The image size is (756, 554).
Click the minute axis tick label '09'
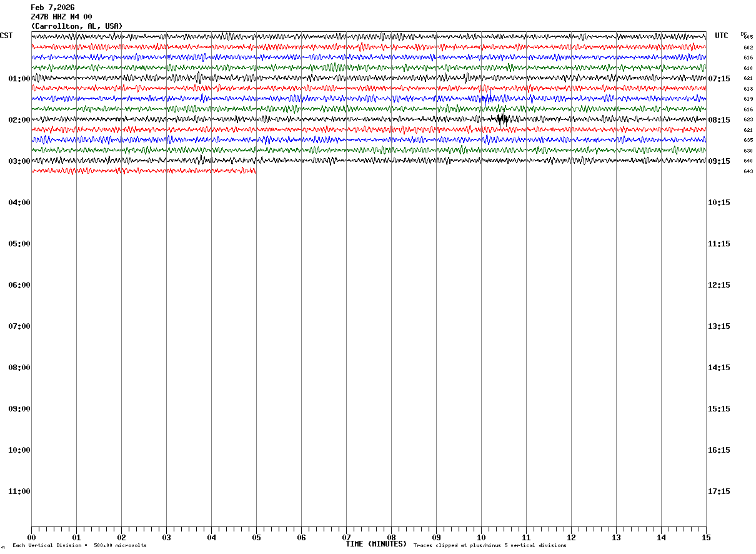click(436, 538)
